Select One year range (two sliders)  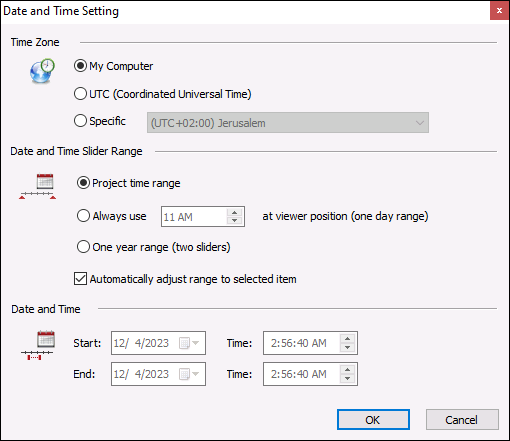click(x=153, y=247)
